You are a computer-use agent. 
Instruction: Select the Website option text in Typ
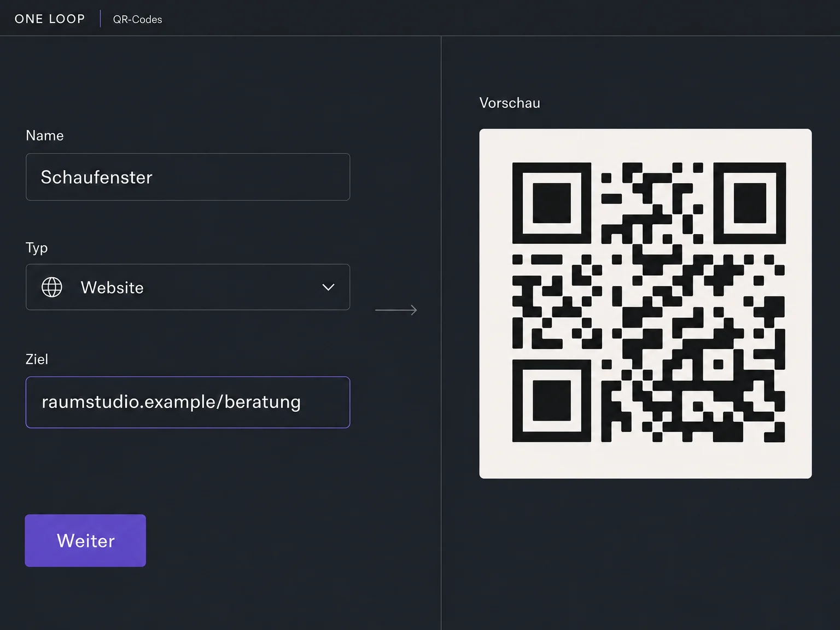click(112, 288)
